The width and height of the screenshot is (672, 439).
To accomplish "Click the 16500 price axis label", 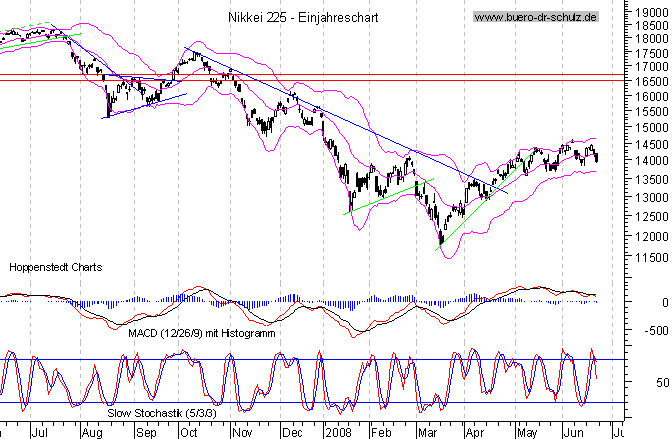I will [646, 80].
